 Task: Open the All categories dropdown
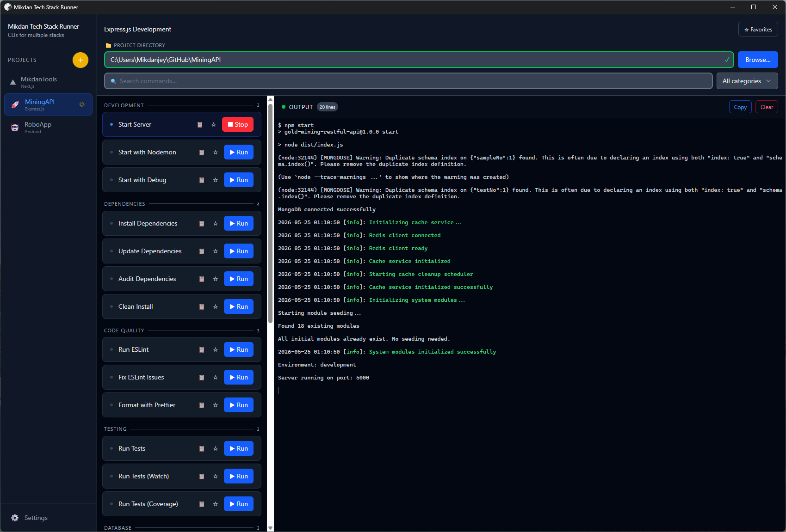(x=747, y=81)
